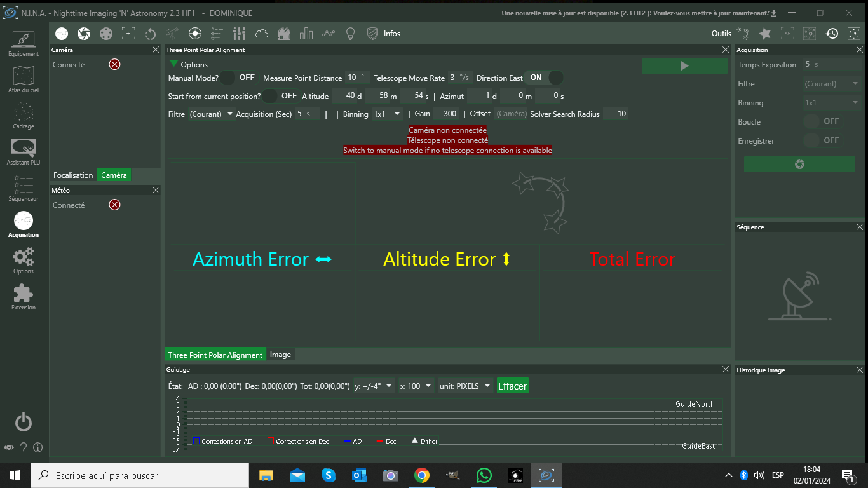Click the cloud weather icon in toolbar

[262, 34]
